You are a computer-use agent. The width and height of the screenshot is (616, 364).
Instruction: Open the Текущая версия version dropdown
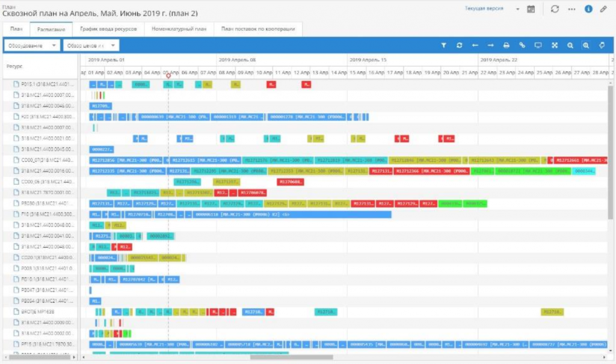click(492, 8)
